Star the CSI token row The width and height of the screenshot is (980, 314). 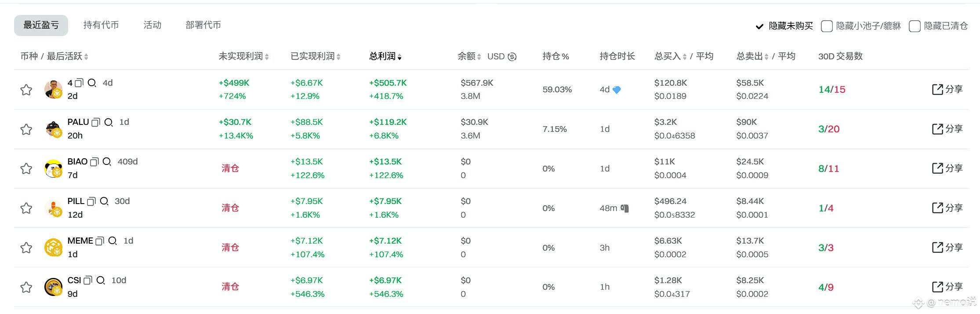tap(26, 288)
